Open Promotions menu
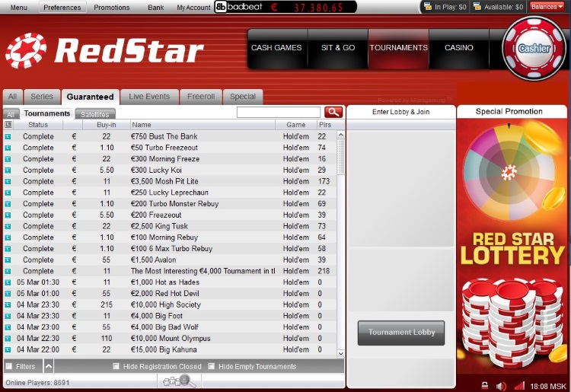The image size is (571, 392). pyautogui.click(x=112, y=8)
